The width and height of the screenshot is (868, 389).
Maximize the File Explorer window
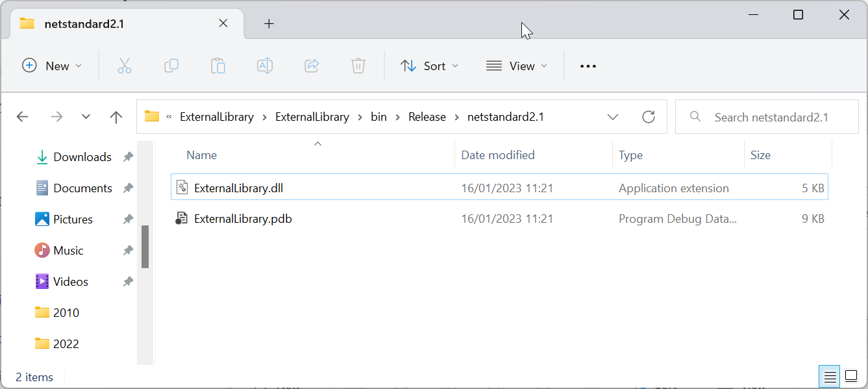(798, 14)
